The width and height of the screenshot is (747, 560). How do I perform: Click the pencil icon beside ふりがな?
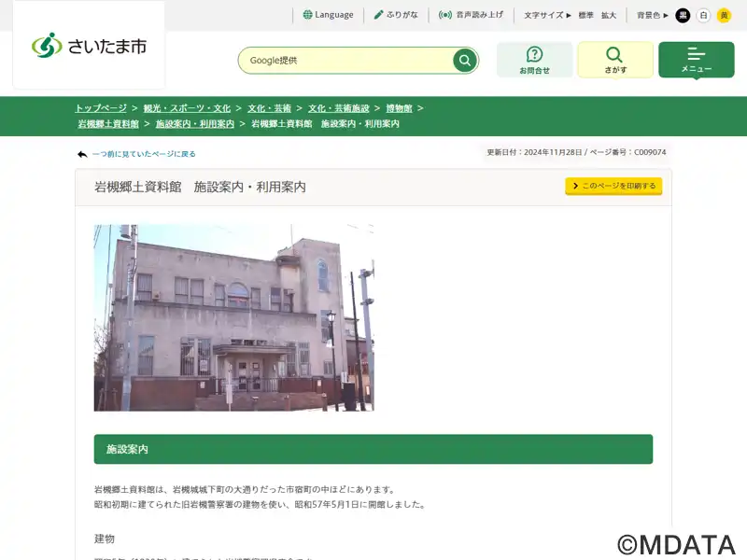[379, 15]
